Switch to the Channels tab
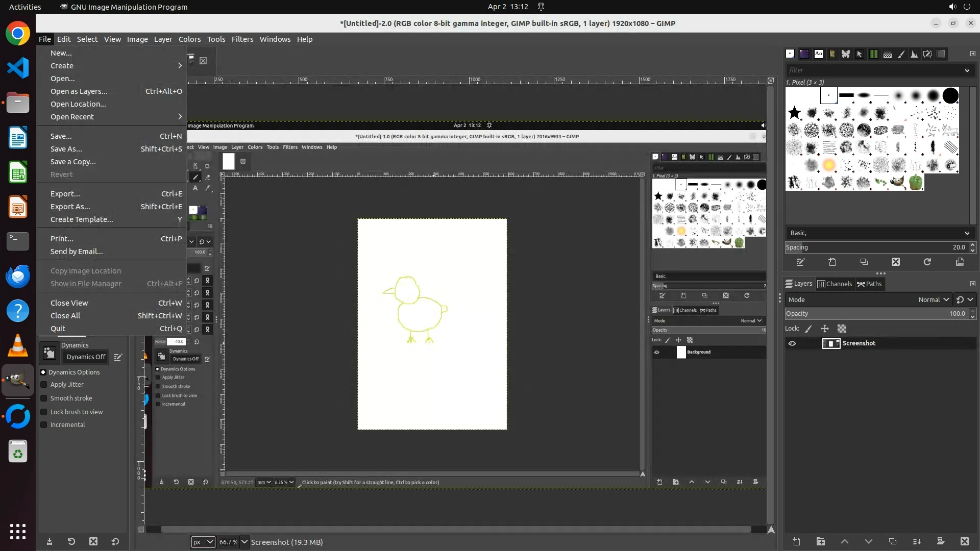Image resolution: width=980 pixels, height=551 pixels. (835, 284)
